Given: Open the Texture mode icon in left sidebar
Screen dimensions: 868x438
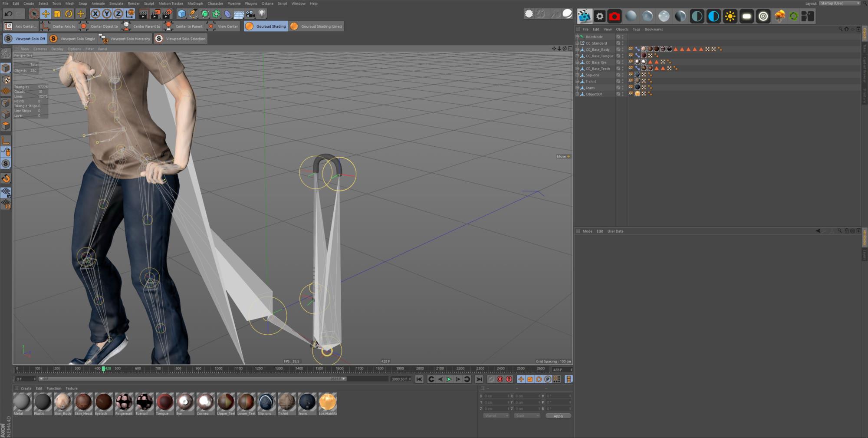Looking at the screenshot, I should [6, 80].
